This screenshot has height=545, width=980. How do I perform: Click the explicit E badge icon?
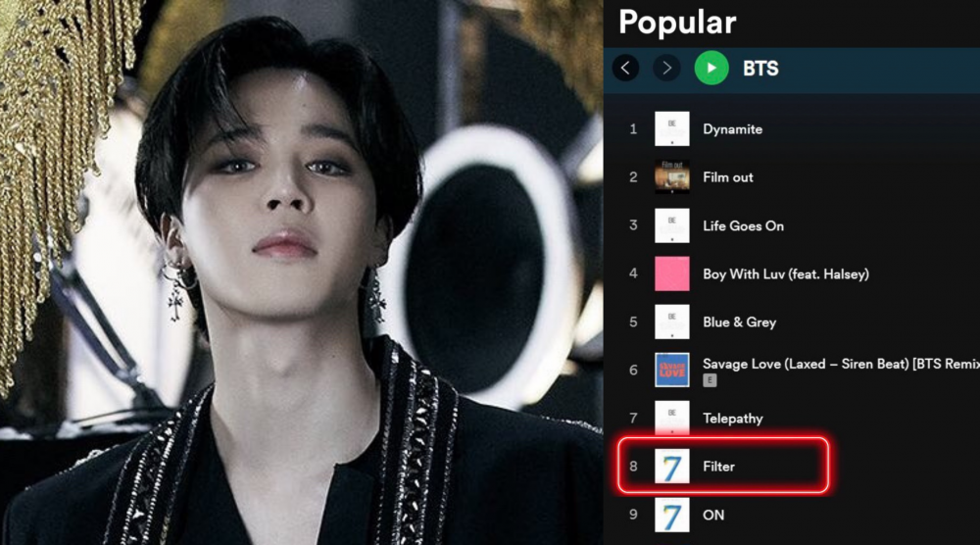(710, 380)
